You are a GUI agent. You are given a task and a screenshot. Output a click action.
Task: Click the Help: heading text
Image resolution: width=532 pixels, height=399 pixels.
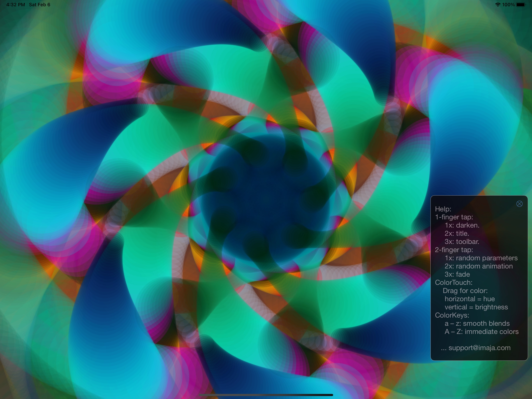pyautogui.click(x=443, y=209)
